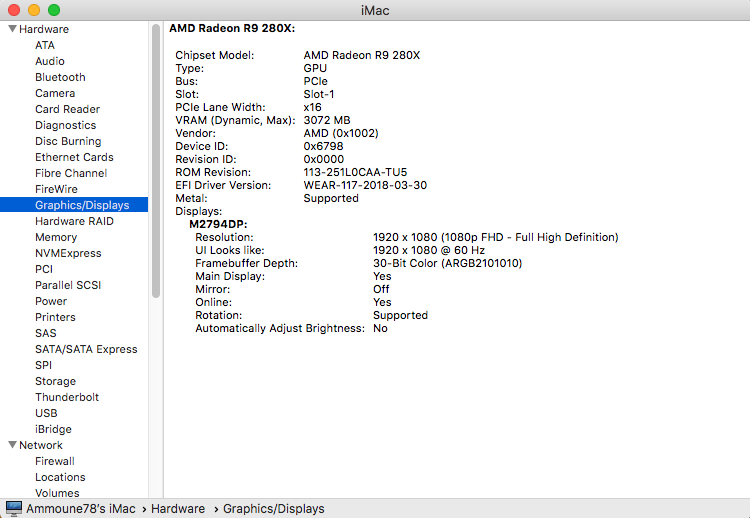Open the Parallel SCSI entry

pos(68,285)
